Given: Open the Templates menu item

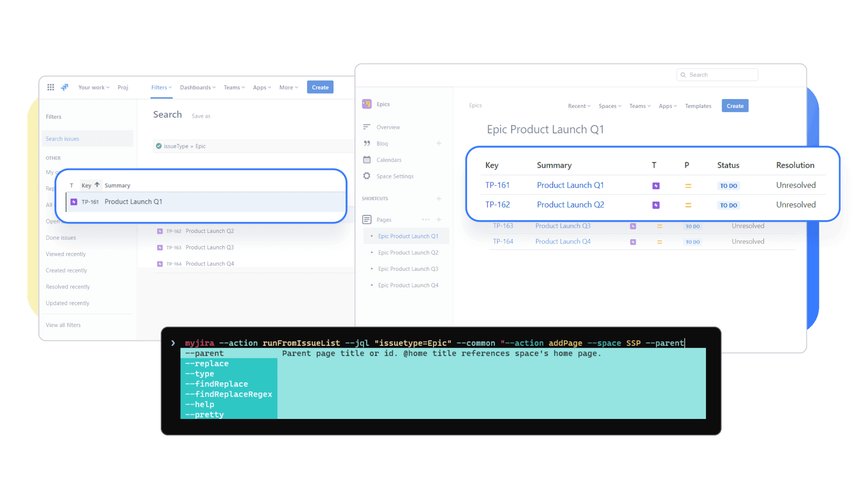Looking at the screenshot, I should pyautogui.click(x=698, y=106).
